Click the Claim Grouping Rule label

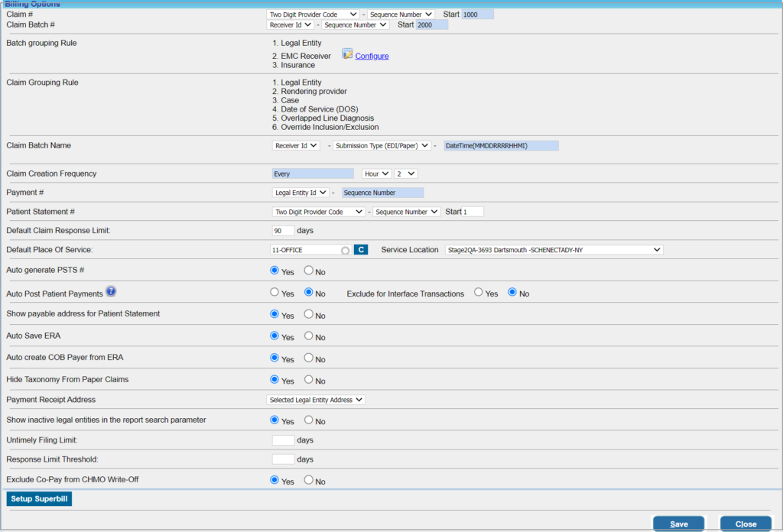(43, 83)
